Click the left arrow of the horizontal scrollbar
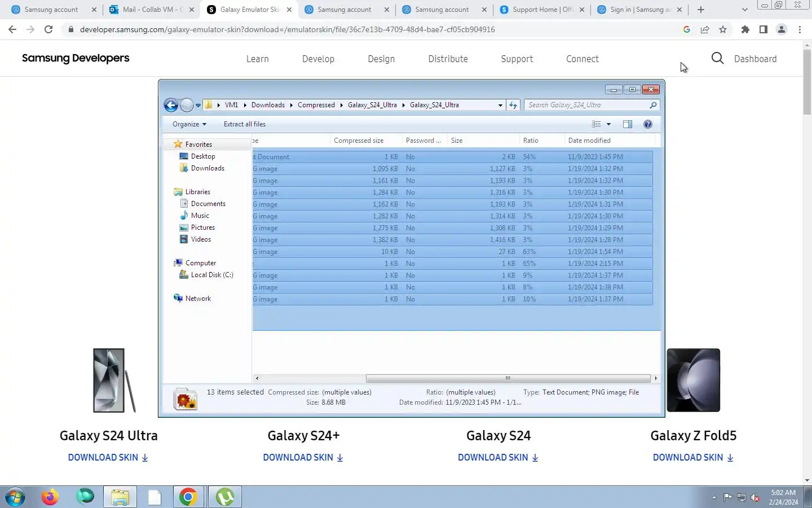The height and width of the screenshot is (508, 812). tap(257, 378)
